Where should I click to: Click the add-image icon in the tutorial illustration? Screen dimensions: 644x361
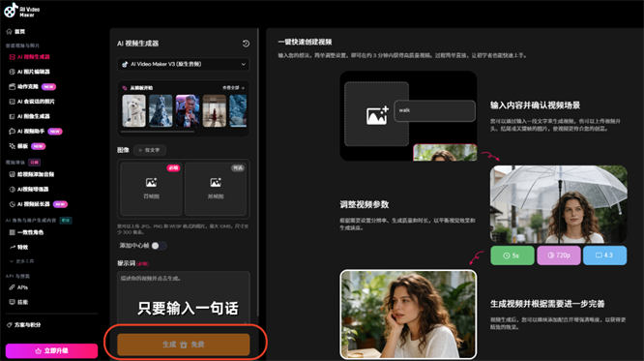coord(377,115)
